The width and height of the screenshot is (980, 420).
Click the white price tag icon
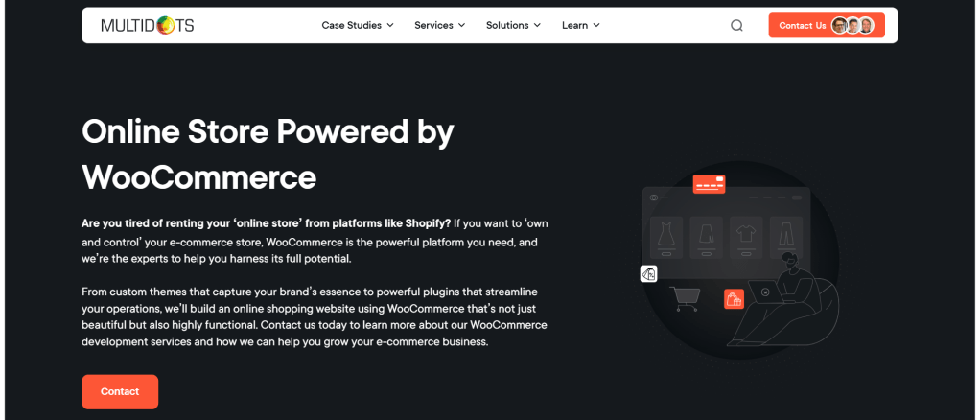pyautogui.click(x=649, y=273)
